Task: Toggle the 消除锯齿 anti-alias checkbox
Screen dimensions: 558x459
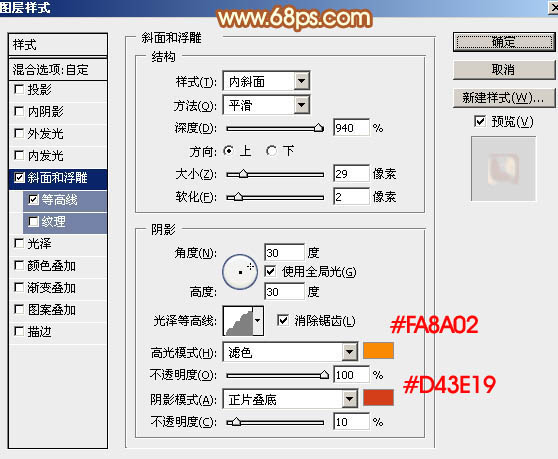Action: coord(283,321)
